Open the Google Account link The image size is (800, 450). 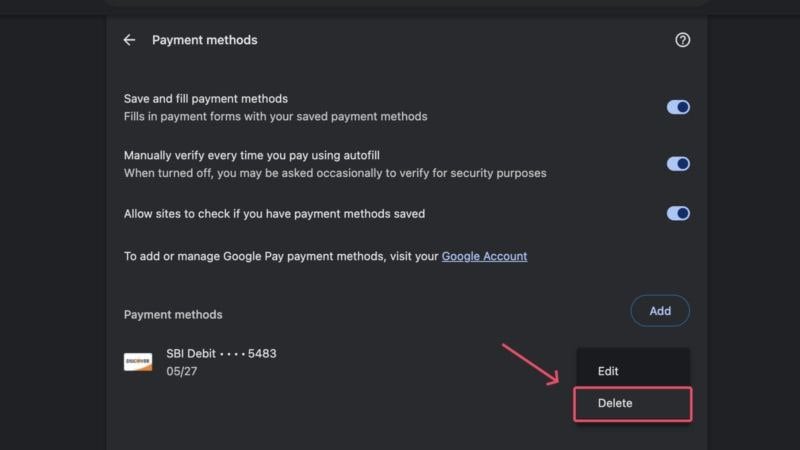coord(484,256)
